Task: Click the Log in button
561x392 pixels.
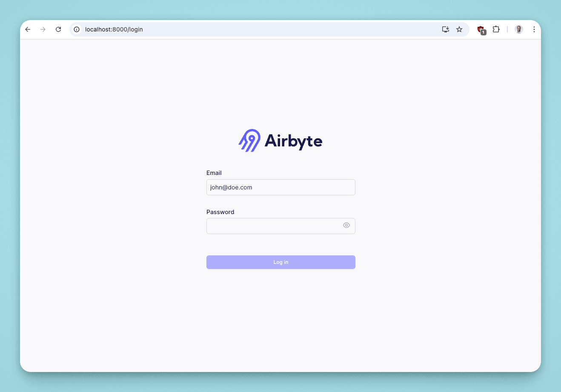Action: point(281,262)
